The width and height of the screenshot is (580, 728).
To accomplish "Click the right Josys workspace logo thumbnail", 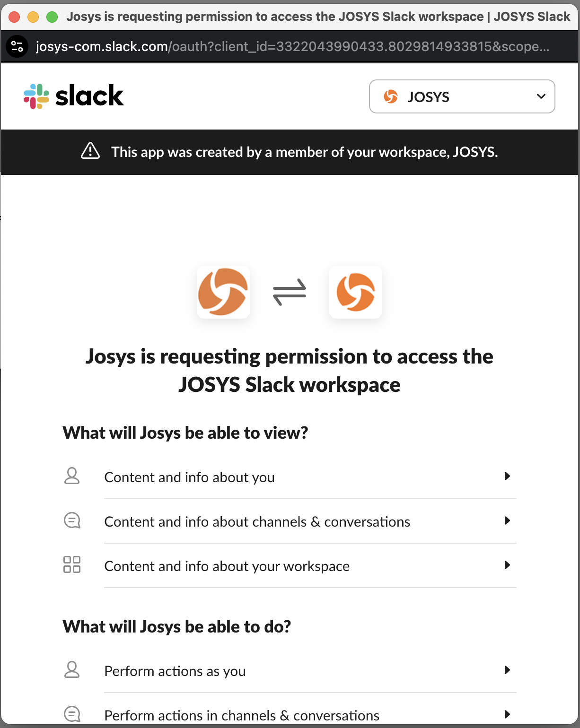I will 356,292.
